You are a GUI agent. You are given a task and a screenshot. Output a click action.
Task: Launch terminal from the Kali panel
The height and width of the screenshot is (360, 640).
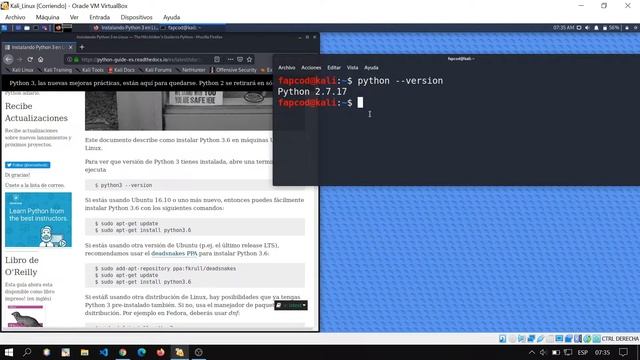pyautogui.click(x=36, y=28)
